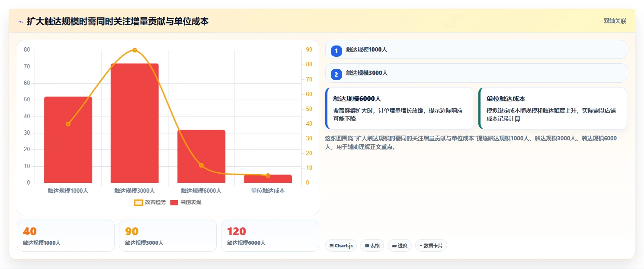This screenshot has height=269, width=644.
Task: Click the trend line point above 触达规模1000人
Action: click(68, 124)
